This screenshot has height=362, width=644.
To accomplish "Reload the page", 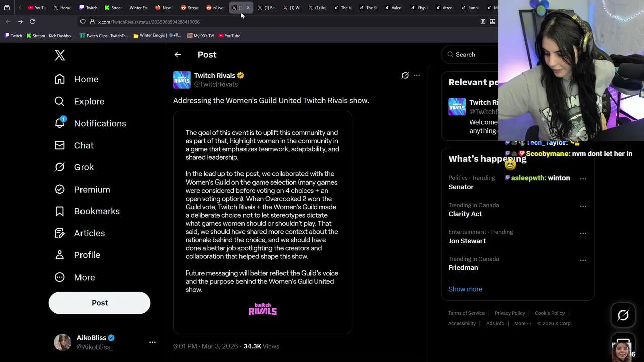I will click(32, 22).
